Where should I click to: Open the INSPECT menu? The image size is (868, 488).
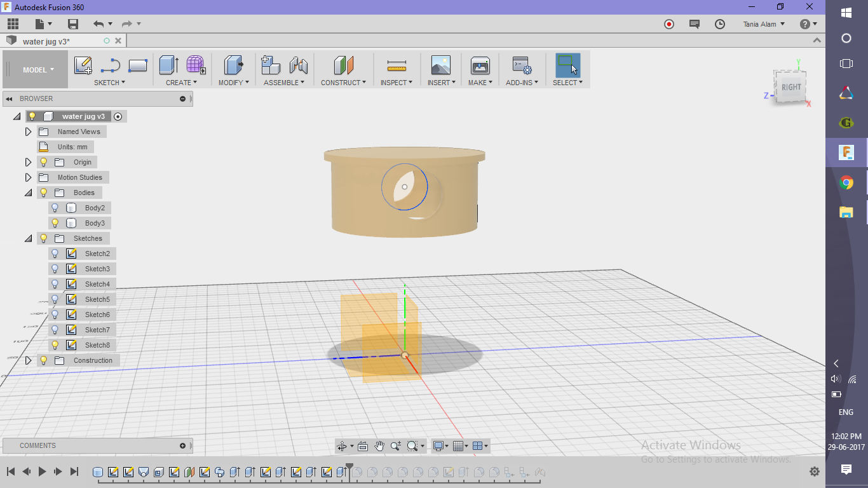click(x=397, y=83)
